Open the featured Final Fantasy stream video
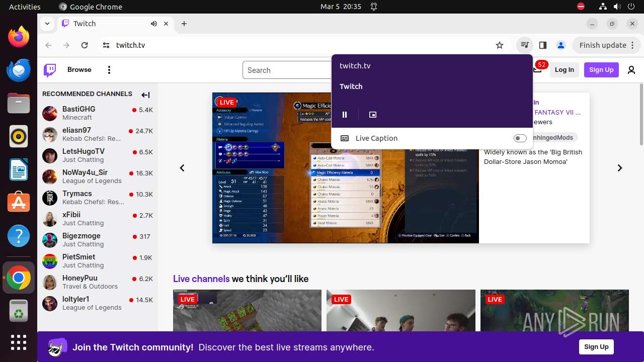 (x=346, y=168)
